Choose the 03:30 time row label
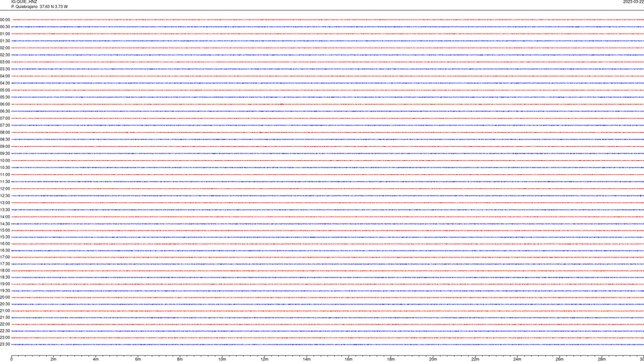The image size is (644, 362). click(5, 69)
